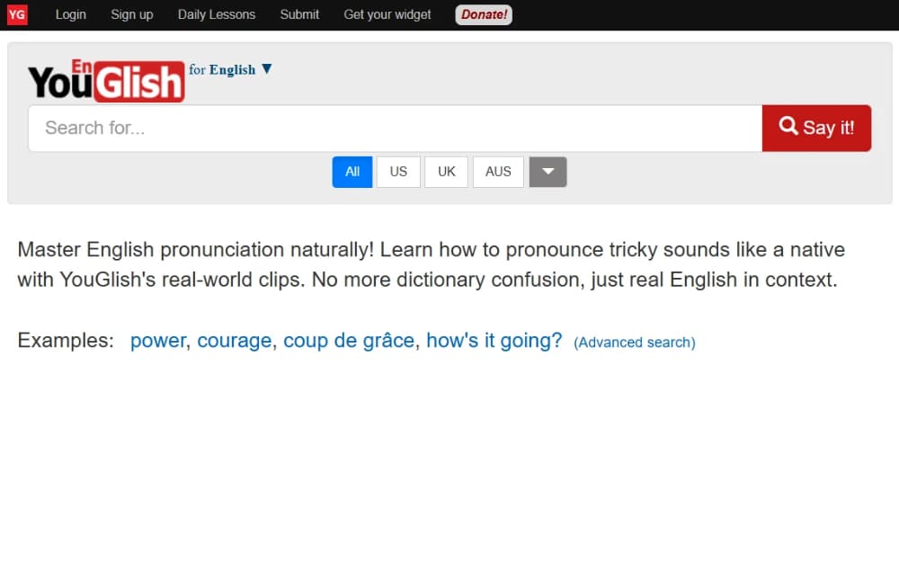Pick the AUS accent filter
This screenshot has width=899, height=588.
point(498,172)
